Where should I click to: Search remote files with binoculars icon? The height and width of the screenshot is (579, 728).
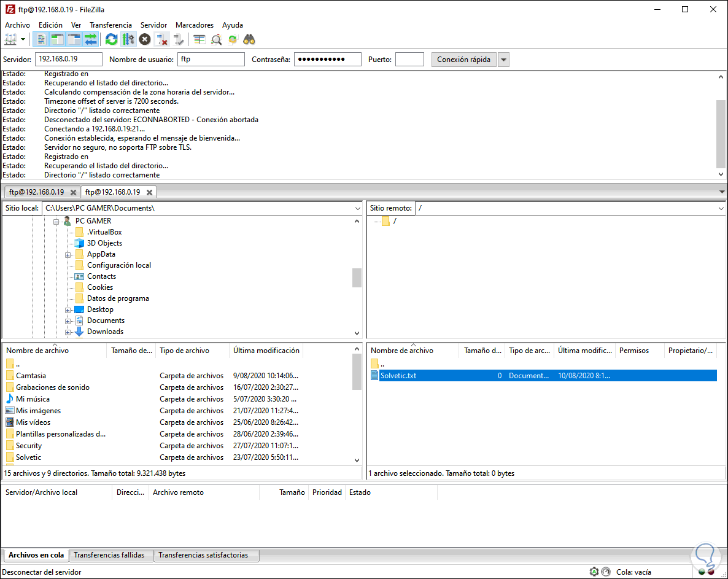point(249,39)
